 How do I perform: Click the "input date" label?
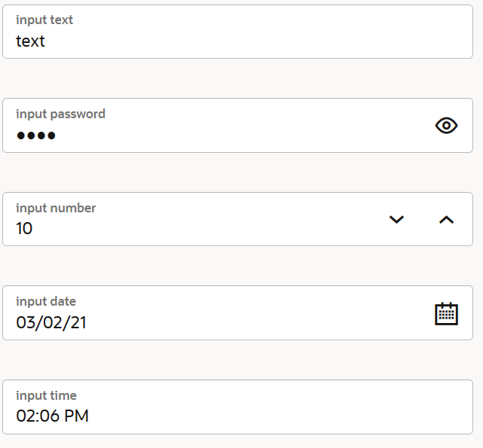tap(46, 302)
